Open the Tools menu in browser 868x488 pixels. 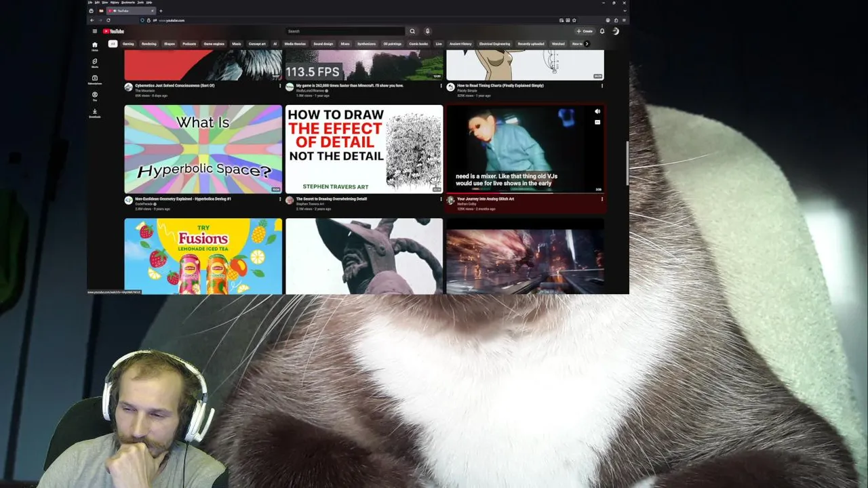click(x=140, y=3)
